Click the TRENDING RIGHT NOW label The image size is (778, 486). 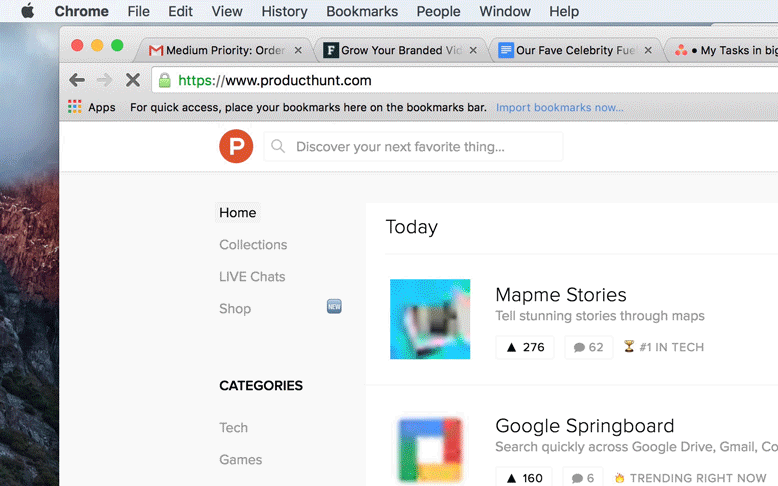point(690,478)
